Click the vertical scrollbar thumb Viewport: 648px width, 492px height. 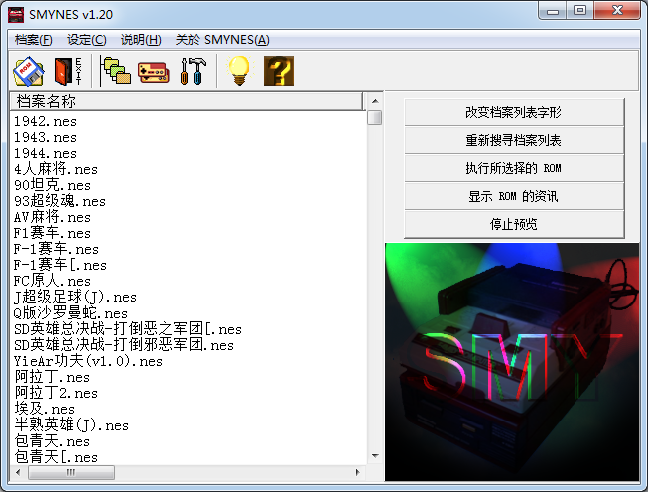(375, 117)
